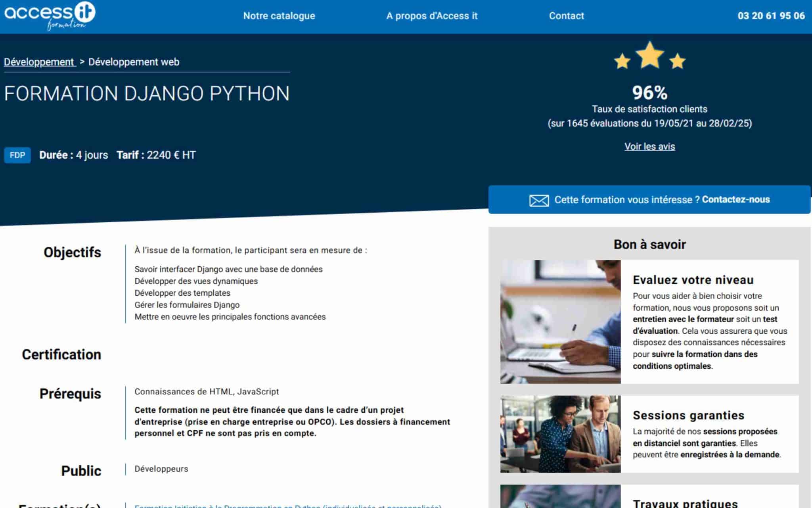Click the Access it formation logo
Viewport: 812px width, 508px height.
coord(50,16)
